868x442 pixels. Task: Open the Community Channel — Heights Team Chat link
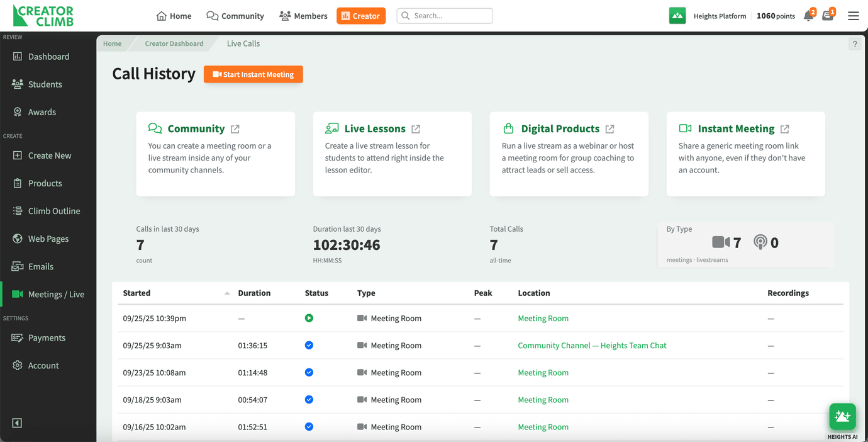point(591,345)
